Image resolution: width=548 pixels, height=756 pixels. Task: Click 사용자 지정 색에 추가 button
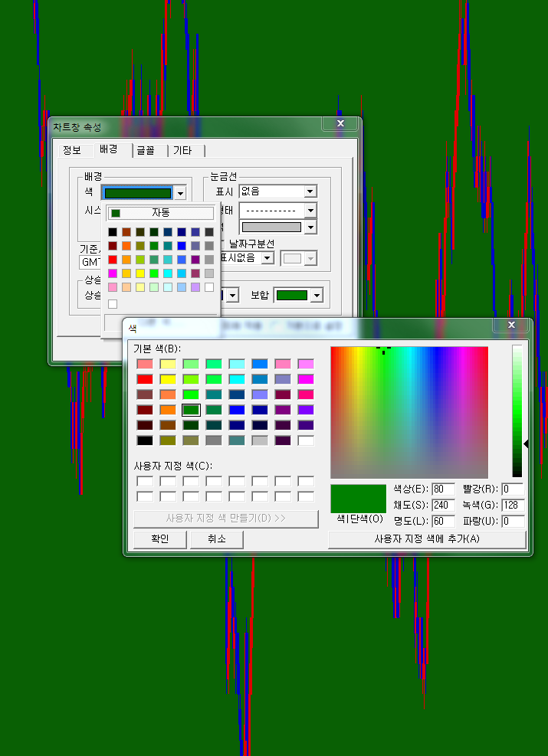pyautogui.click(x=427, y=539)
